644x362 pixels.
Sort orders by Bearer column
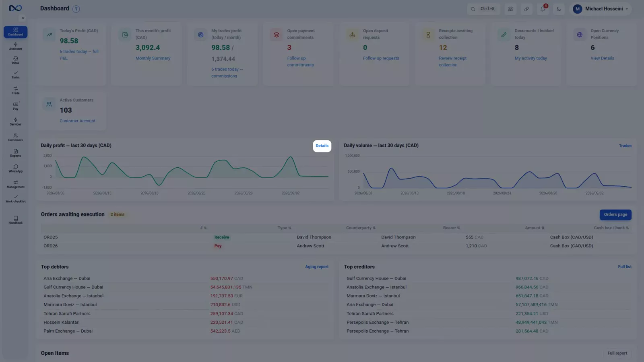coord(451,228)
